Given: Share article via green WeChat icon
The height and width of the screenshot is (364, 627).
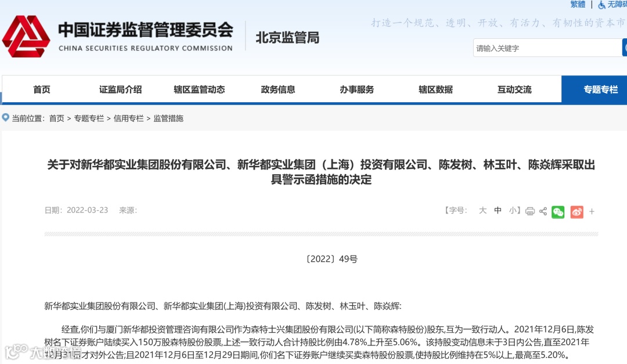Looking at the screenshot, I should [x=558, y=211].
